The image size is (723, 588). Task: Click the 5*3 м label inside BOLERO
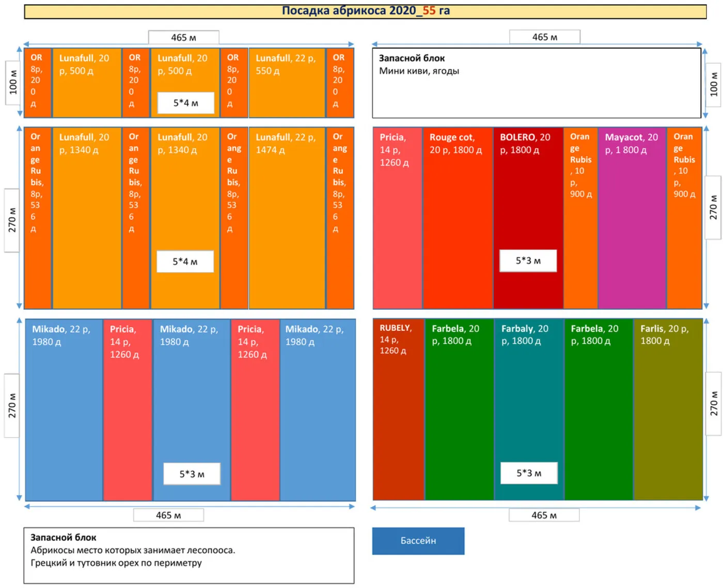[528, 261]
